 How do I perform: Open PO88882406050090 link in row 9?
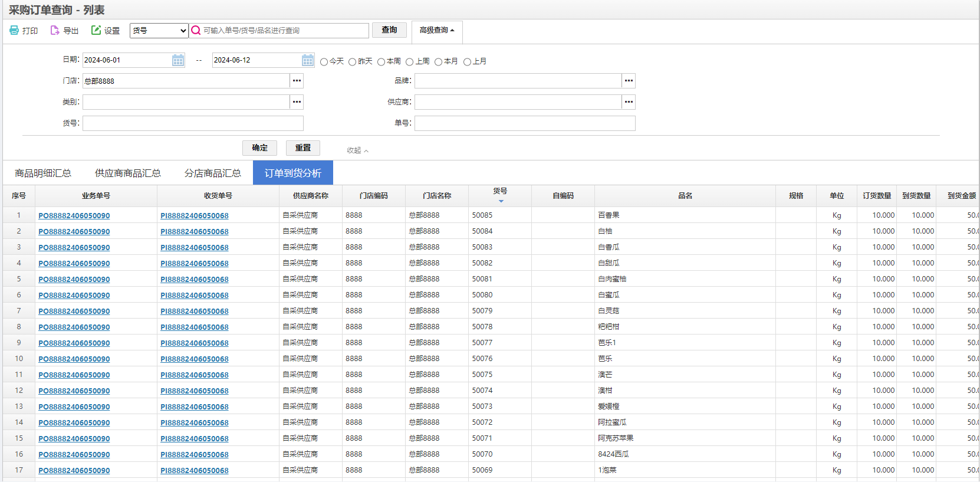[74, 343]
